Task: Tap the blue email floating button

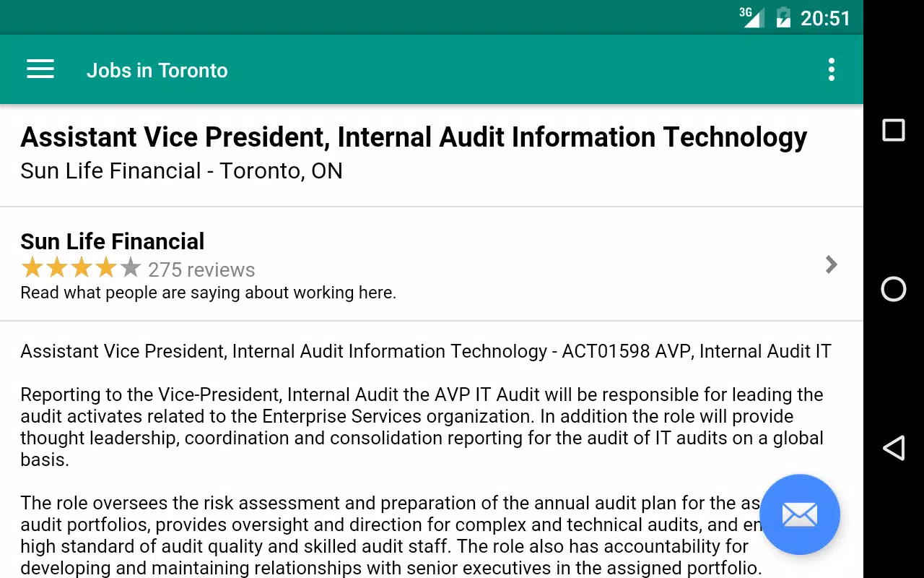Action: [x=800, y=514]
